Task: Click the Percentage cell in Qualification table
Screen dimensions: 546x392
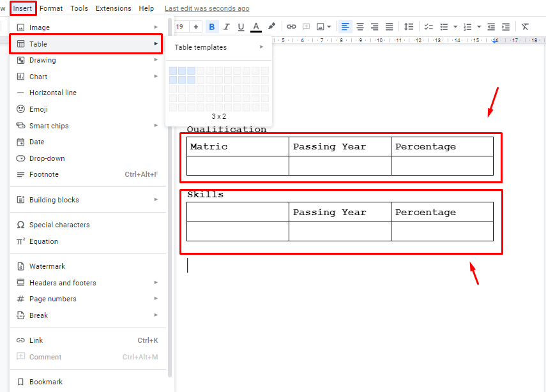Action: tap(443, 147)
